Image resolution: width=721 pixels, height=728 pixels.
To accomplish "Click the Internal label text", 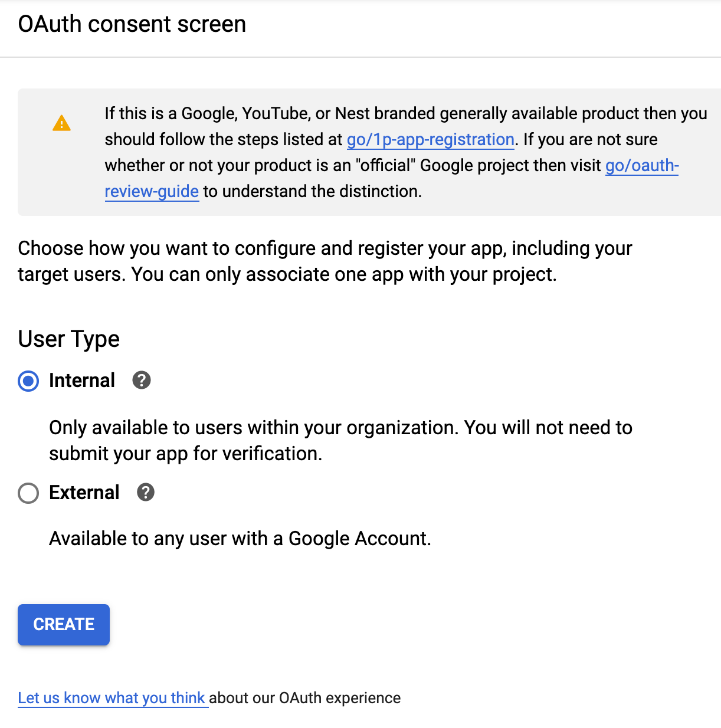I will pos(82,381).
